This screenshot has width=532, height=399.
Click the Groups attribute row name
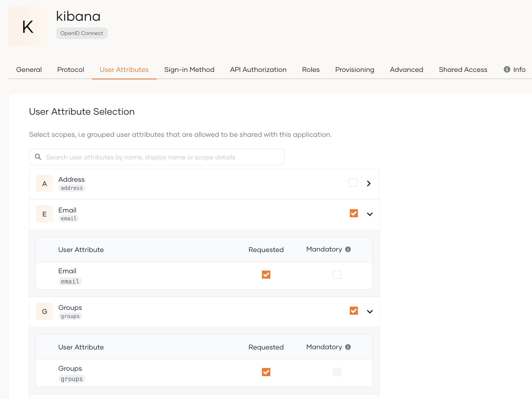click(x=70, y=368)
